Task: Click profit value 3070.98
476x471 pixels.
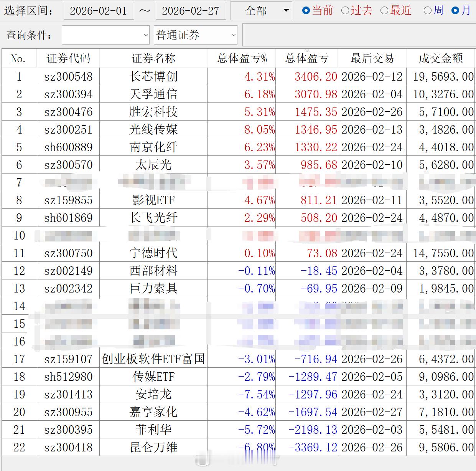Action: 316,94
